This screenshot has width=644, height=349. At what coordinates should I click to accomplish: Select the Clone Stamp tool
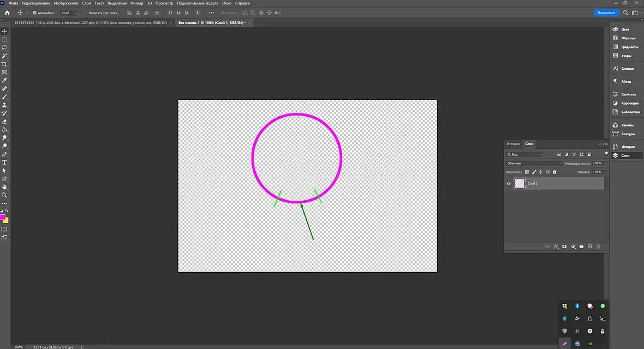pos(4,105)
